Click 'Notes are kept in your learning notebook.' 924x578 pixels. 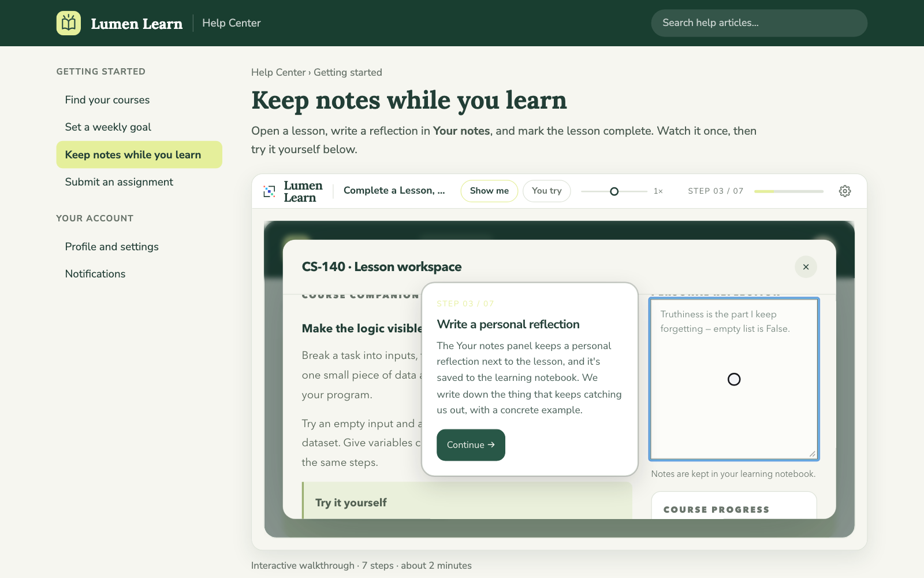coord(733,474)
